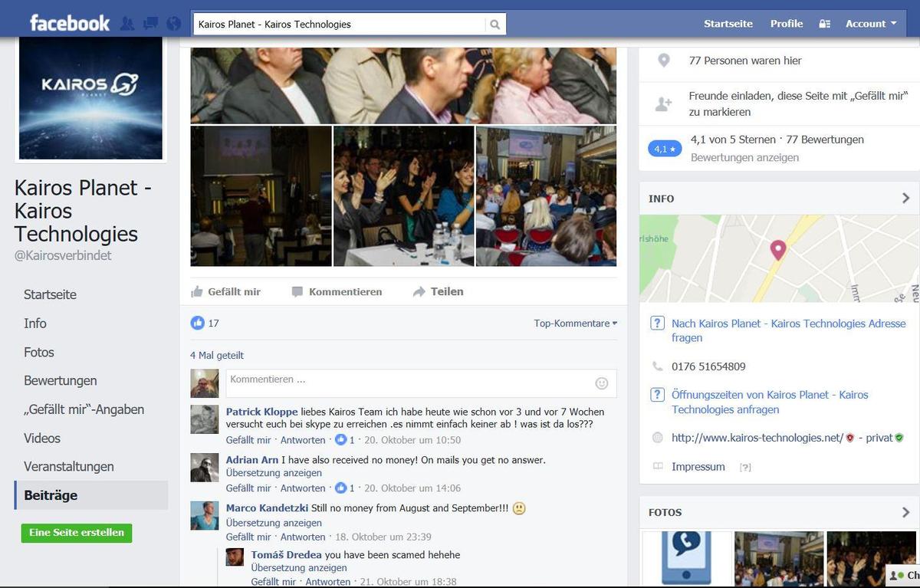Open messages icon in header
This screenshot has height=588, width=920.
[x=150, y=24]
